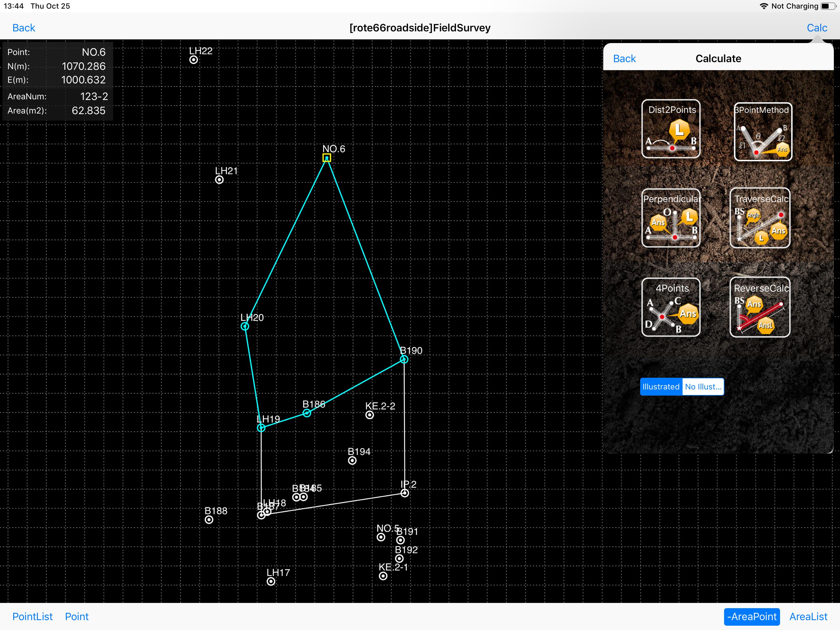This screenshot has width=840, height=630.
Task: Open the Point option in bottom bar
Action: pyautogui.click(x=77, y=616)
